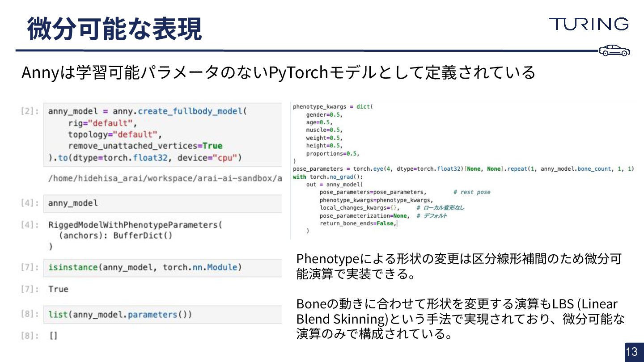Click the phenotype_kwargs = dict( line
Image resolution: width=644 pixels, height=362 pixels.
[333, 107]
